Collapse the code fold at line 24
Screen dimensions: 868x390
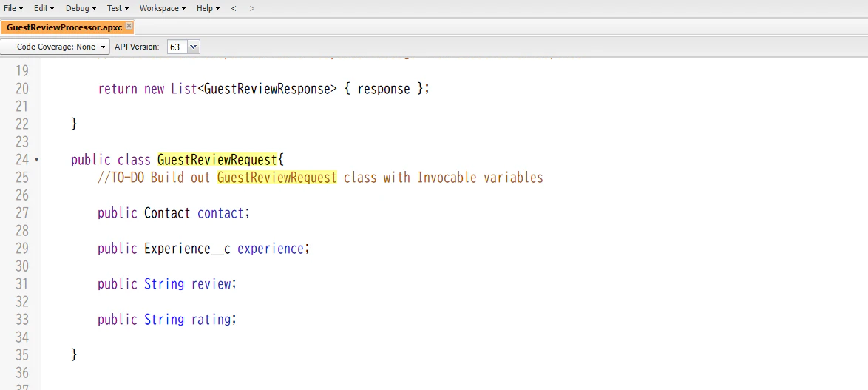click(36, 160)
